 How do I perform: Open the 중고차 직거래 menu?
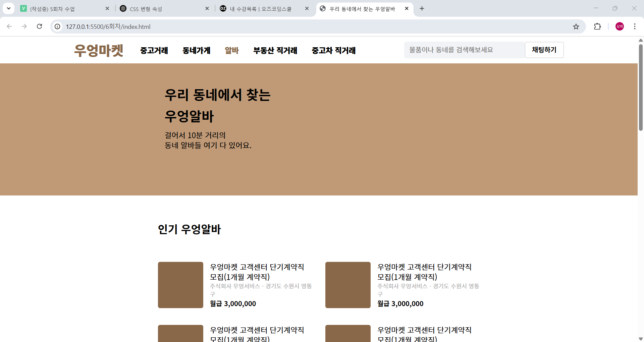point(334,50)
